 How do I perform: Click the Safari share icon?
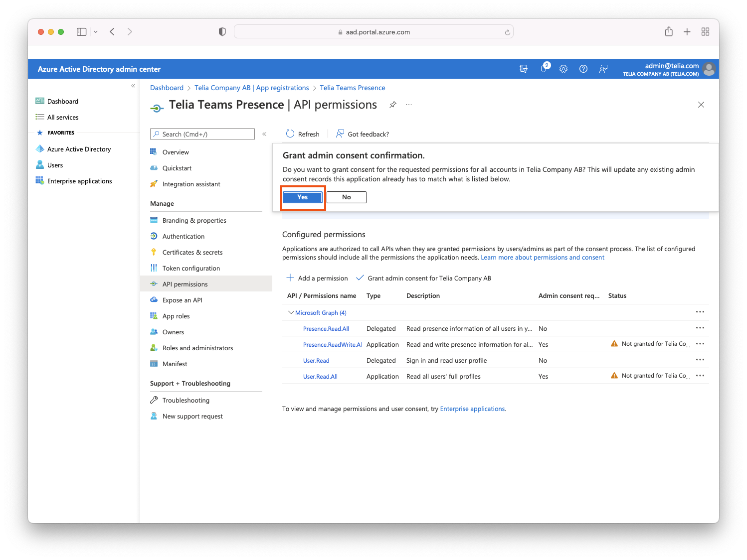point(669,31)
